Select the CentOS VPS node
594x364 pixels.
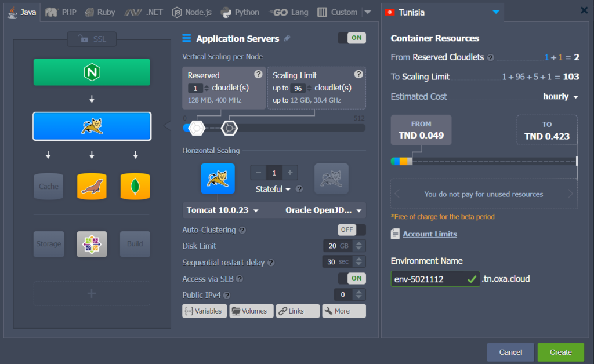coord(92,244)
